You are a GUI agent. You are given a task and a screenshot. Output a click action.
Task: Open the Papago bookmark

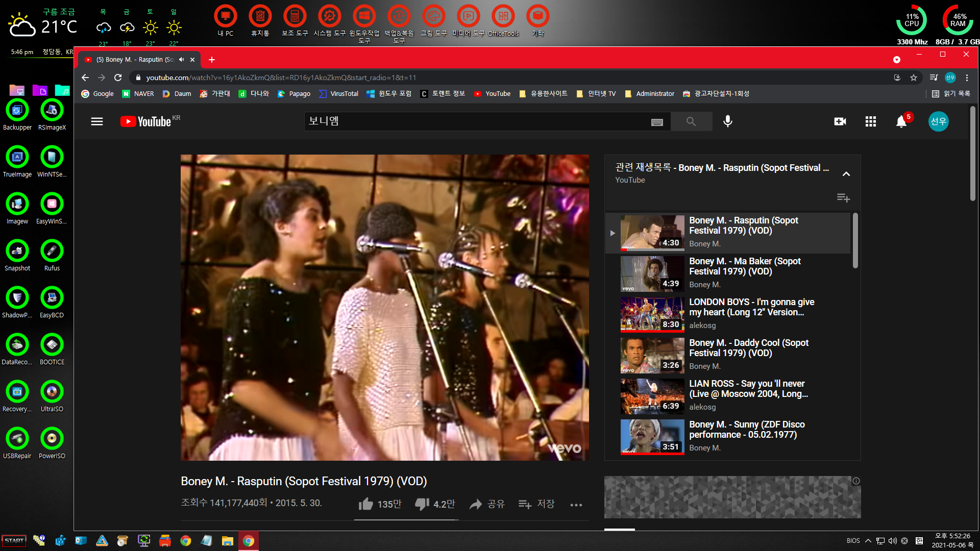pos(294,94)
